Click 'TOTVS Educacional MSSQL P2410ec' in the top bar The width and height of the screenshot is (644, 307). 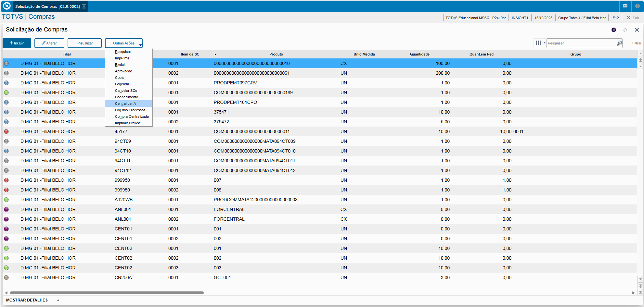(476, 18)
